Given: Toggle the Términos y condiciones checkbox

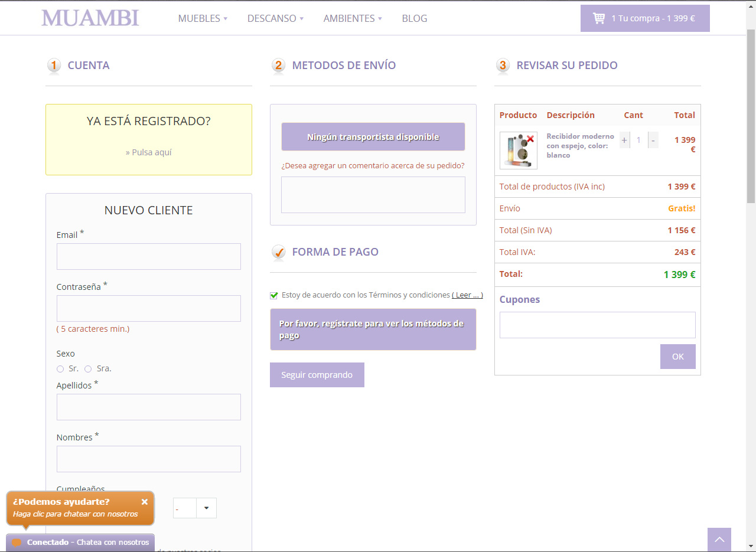Looking at the screenshot, I should click(274, 295).
